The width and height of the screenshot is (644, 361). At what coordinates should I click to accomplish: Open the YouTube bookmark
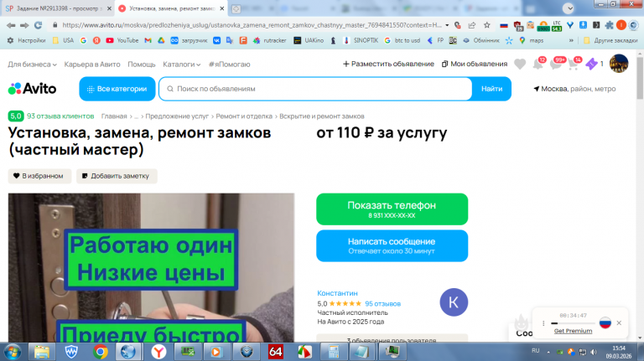click(122, 40)
